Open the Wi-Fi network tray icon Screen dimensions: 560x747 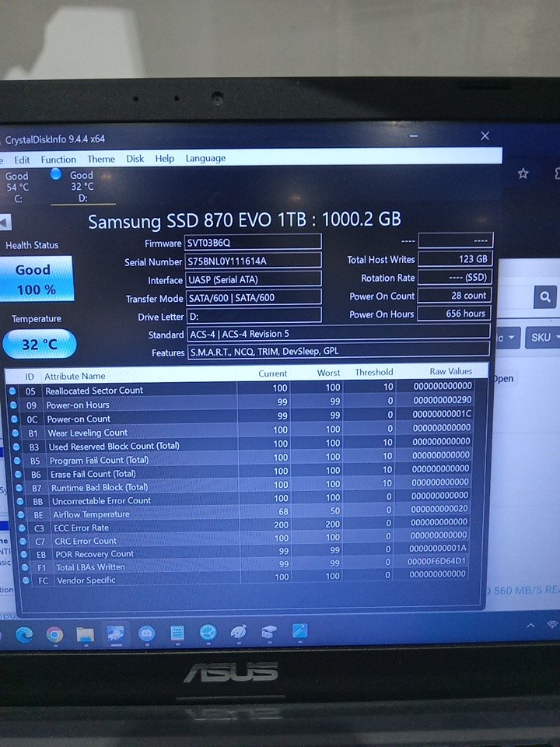click(552, 625)
